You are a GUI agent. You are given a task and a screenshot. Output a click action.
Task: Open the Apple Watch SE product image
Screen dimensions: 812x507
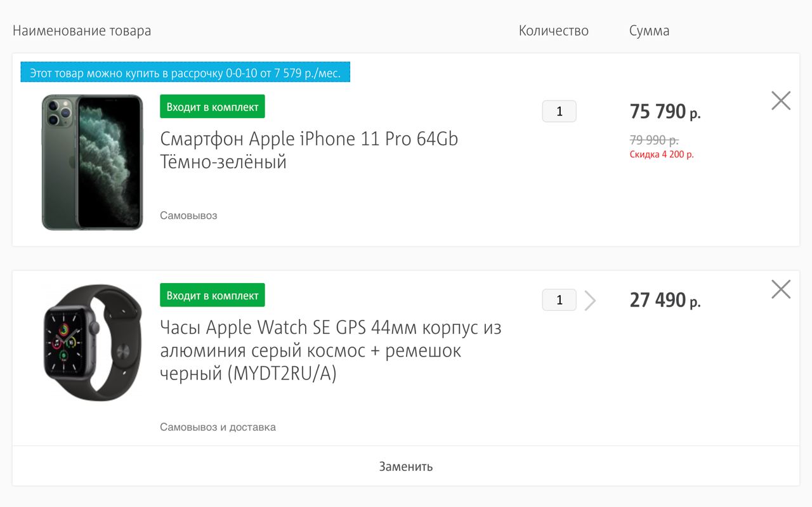click(92, 343)
